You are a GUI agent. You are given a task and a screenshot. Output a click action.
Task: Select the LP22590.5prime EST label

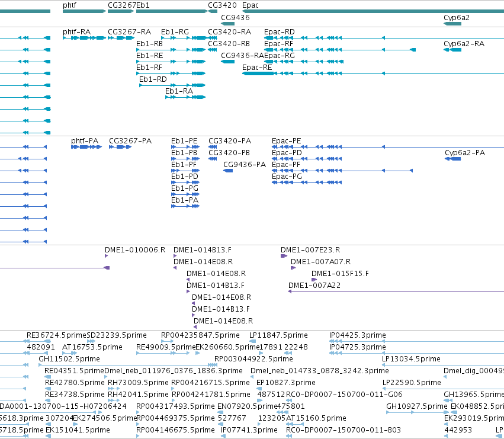[x=412, y=383]
